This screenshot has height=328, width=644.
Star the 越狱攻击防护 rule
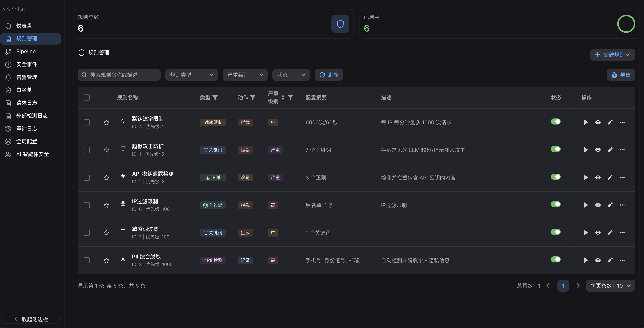(x=107, y=150)
